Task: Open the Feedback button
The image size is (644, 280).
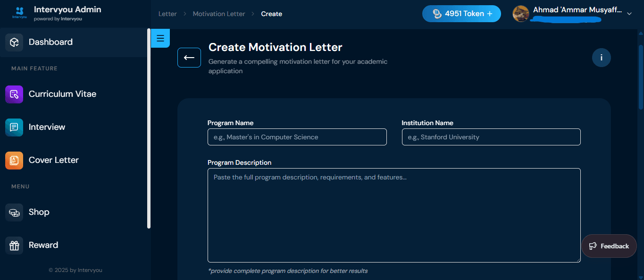Action: [609, 246]
